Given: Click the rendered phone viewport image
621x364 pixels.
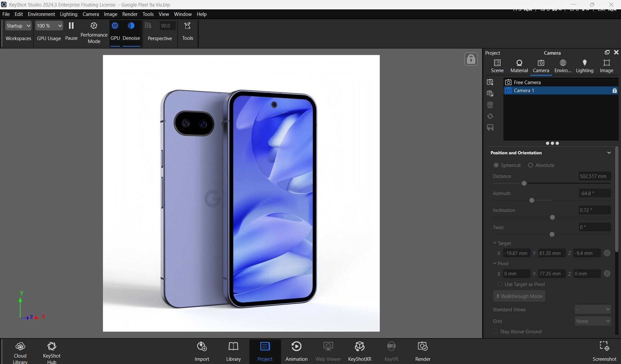Looking at the screenshot, I should coord(241,193).
